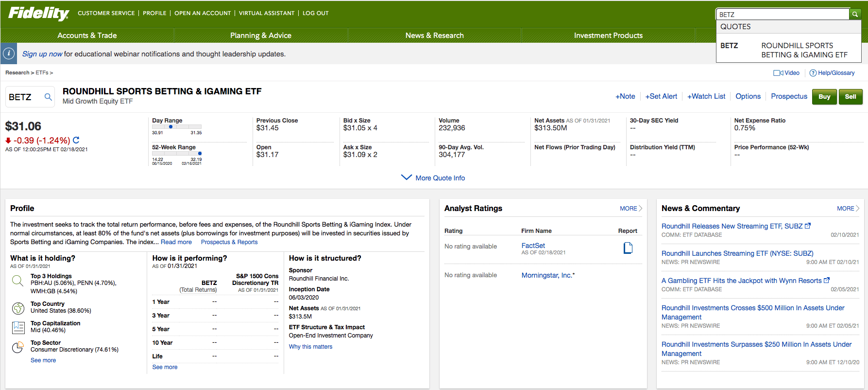
Task: Click Research breadcrumb
Action: tap(17, 72)
